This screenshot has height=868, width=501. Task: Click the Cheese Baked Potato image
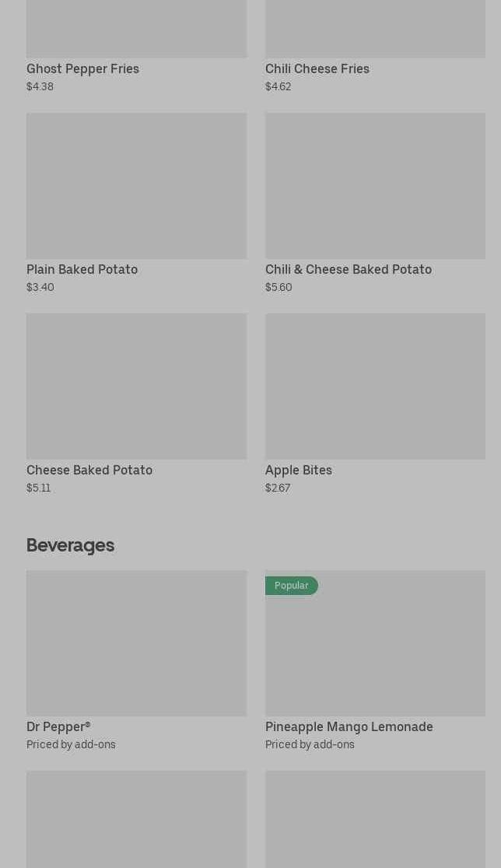pyautogui.click(x=136, y=387)
